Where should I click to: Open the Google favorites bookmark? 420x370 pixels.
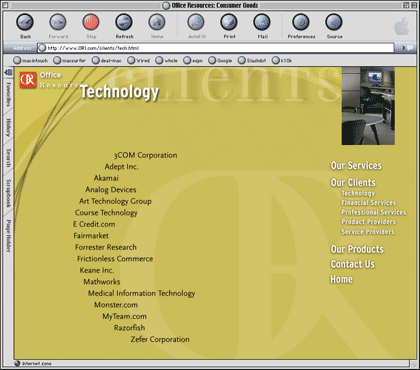point(220,61)
